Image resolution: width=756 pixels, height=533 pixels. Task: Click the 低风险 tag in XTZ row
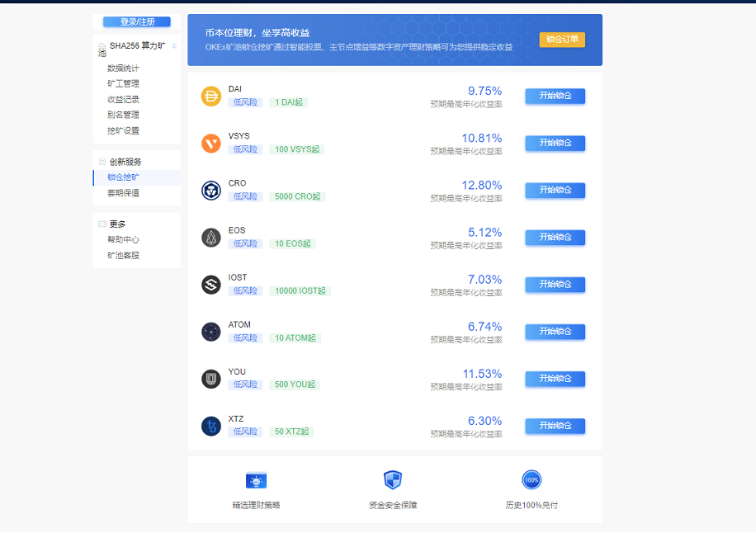pyautogui.click(x=245, y=432)
